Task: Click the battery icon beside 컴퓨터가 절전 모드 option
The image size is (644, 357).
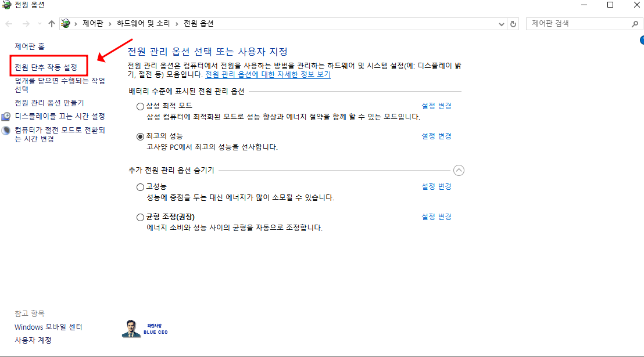Action: point(6,130)
